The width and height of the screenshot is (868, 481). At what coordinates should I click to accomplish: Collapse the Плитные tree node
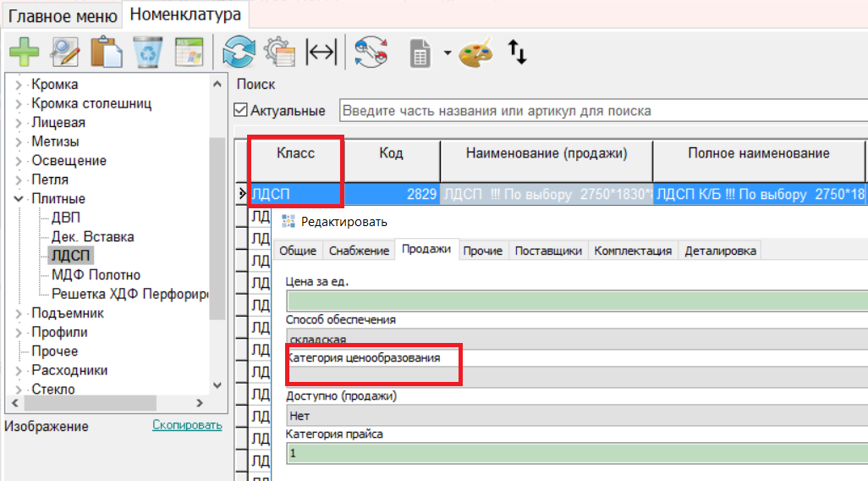point(19,199)
